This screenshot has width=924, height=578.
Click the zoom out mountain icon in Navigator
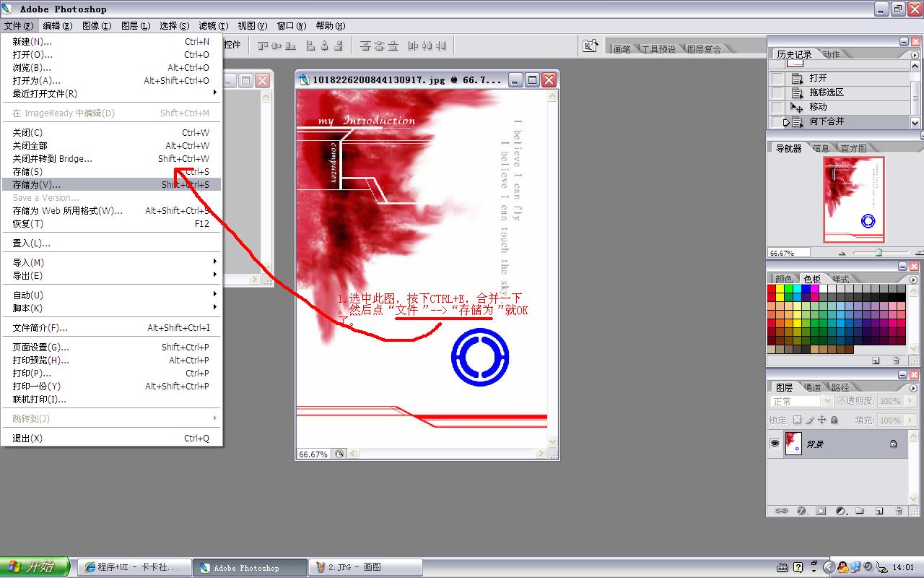pos(842,254)
